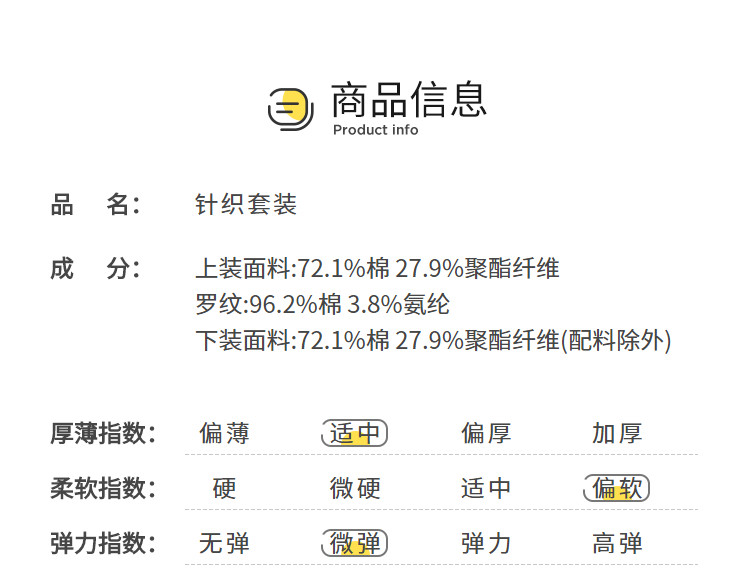750x570 pixels.
Task: Choose 弹力 in the elasticity row
Action: 486,543
